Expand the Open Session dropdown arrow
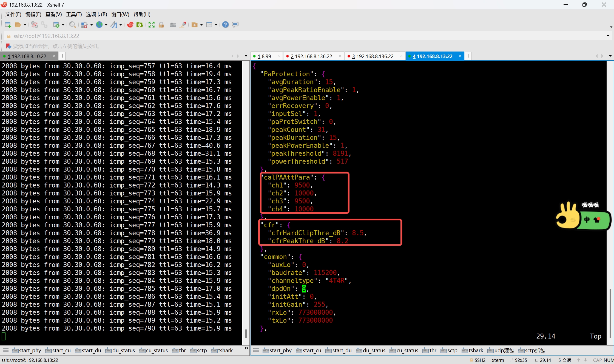Image resolution: width=614 pixels, height=364 pixels. (x=25, y=25)
